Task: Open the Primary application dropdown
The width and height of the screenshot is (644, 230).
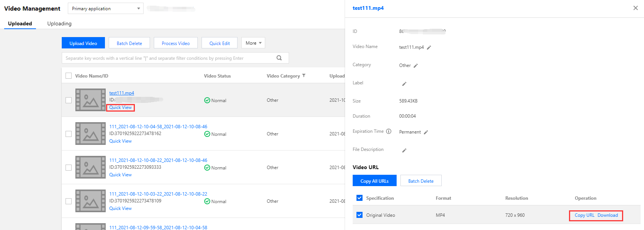Action: tap(105, 8)
